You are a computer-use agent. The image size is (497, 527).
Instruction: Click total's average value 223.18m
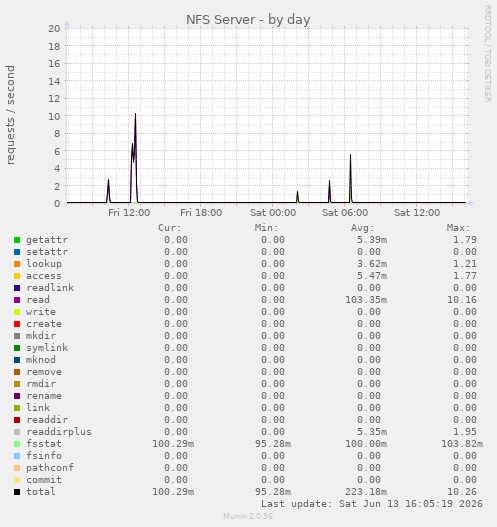point(366,492)
